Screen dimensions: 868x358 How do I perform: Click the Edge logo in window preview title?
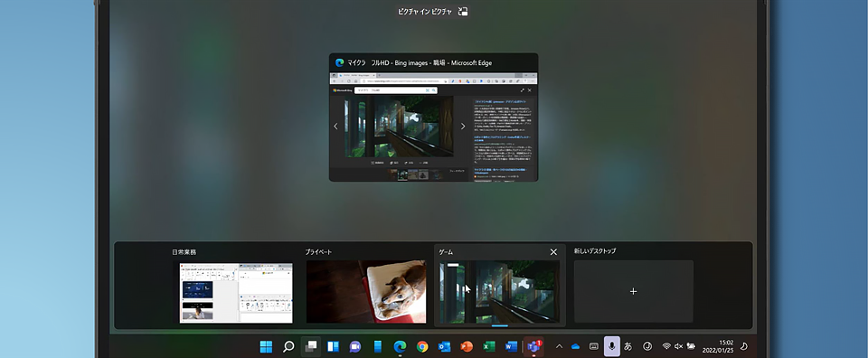click(340, 63)
